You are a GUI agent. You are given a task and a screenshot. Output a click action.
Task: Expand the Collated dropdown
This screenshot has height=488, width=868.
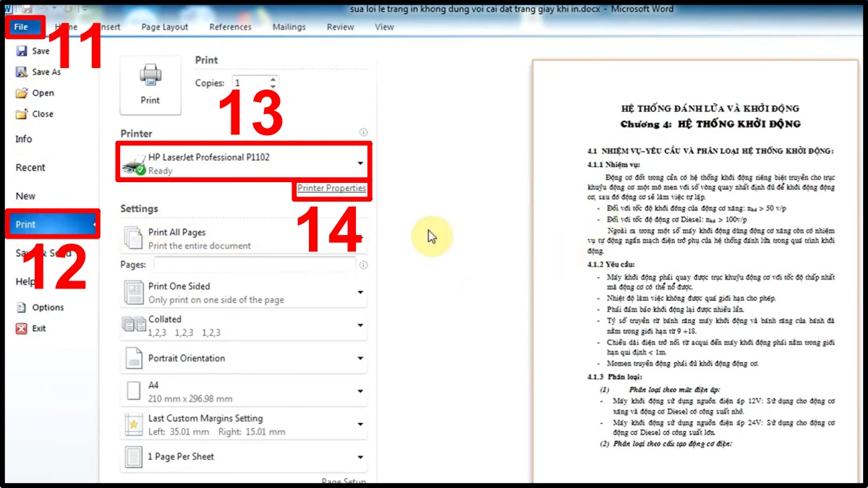[x=243, y=325]
